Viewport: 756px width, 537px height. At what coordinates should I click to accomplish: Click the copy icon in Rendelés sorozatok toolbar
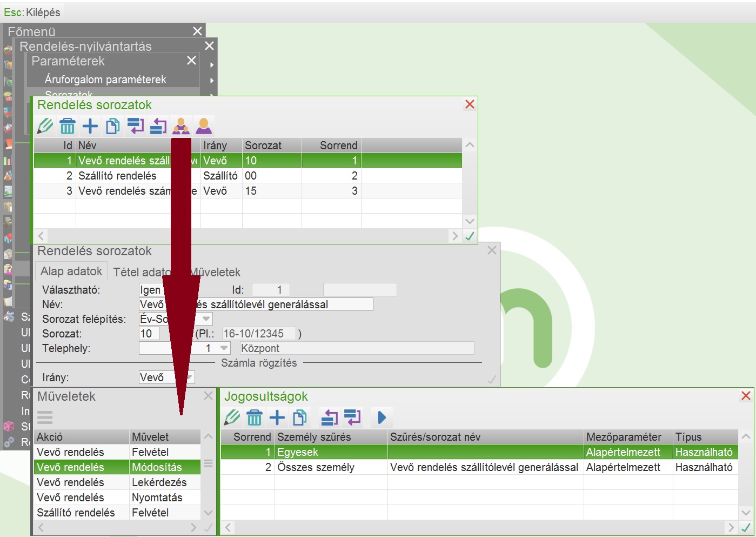click(113, 126)
